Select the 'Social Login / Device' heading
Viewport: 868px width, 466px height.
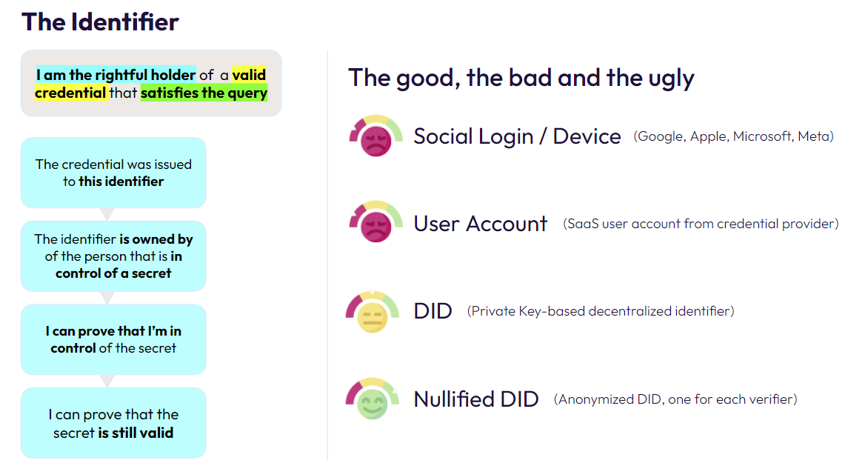[517, 136]
